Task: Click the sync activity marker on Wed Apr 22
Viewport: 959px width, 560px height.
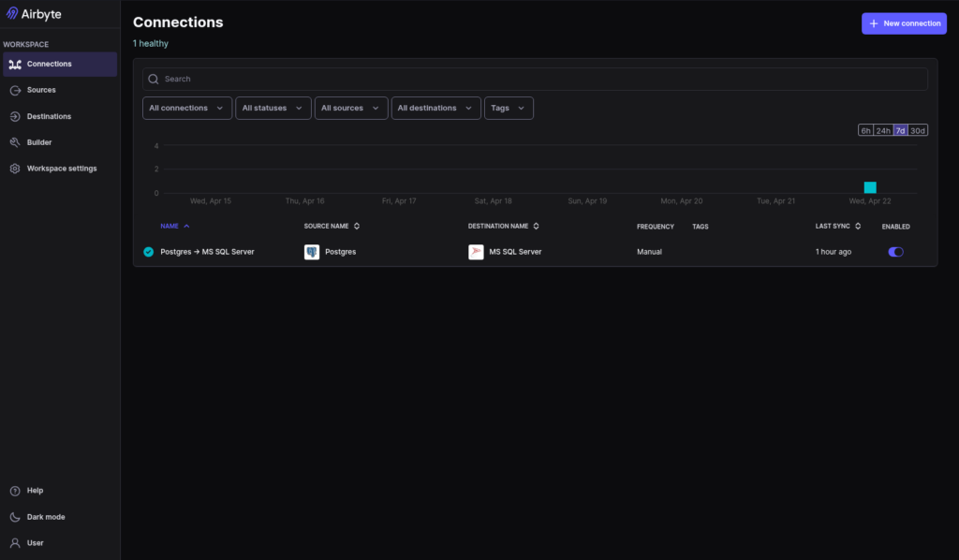Action: [x=871, y=186]
